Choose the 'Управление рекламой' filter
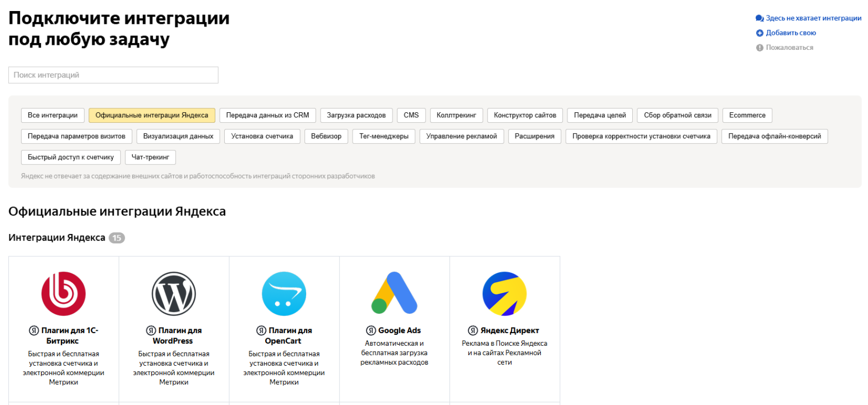The height and width of the screenshot is (405, 868). tap(462, 136)
